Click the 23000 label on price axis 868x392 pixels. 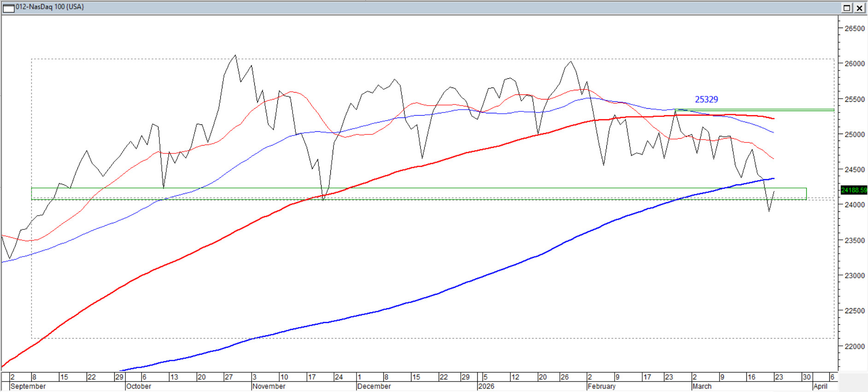(x=854, y=275)
